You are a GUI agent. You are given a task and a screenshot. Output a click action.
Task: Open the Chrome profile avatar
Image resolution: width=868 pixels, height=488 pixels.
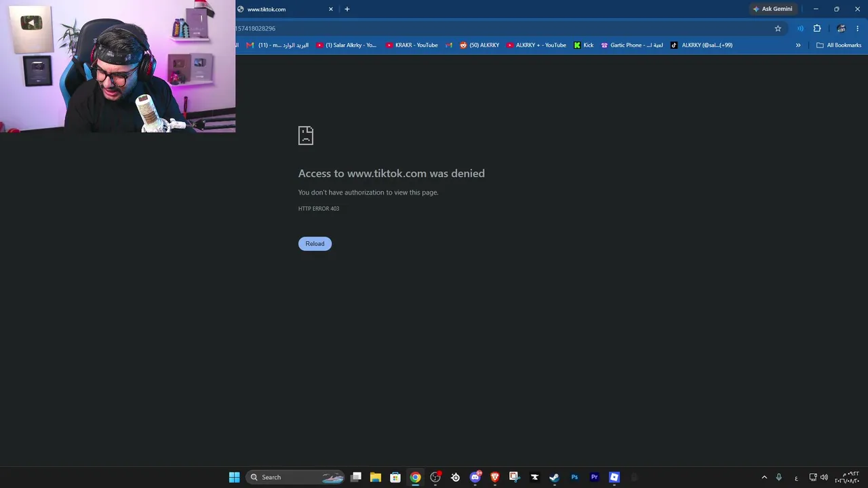click(x=841, y=28)
